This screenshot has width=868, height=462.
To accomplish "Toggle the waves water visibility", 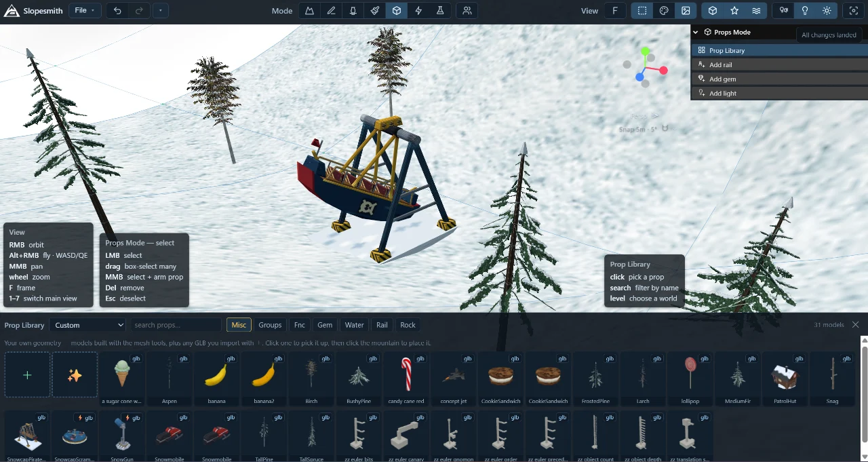I will click(756, 11).
